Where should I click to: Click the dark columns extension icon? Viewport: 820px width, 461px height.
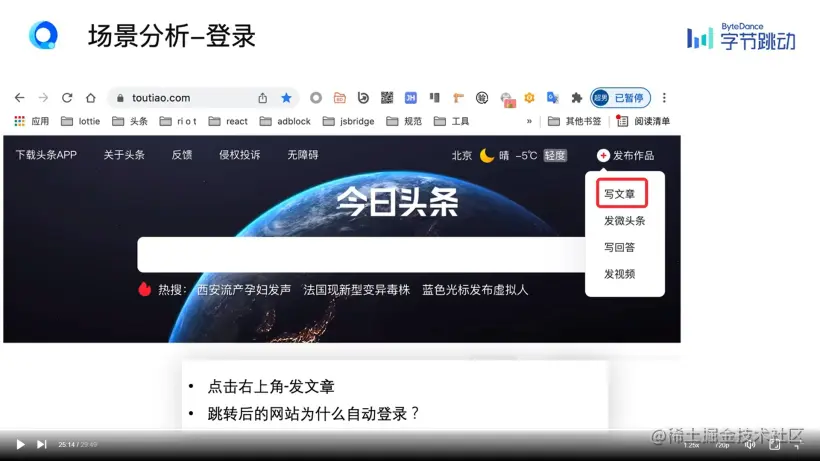435,98
